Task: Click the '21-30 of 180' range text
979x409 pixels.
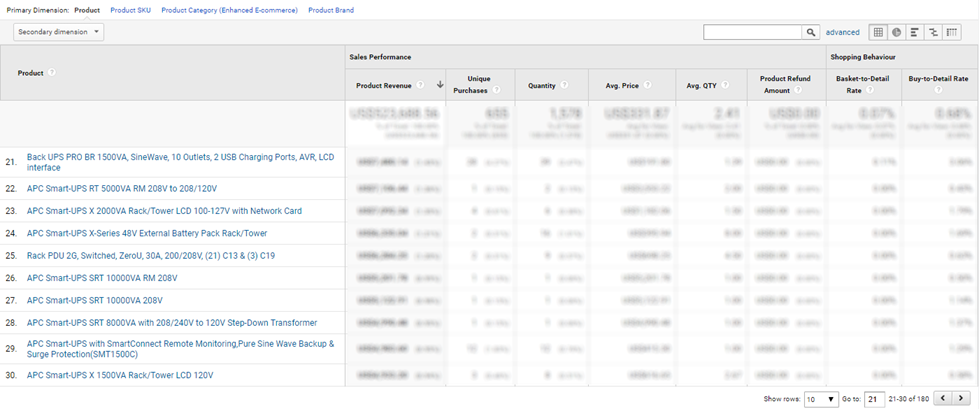Action: 909,398
